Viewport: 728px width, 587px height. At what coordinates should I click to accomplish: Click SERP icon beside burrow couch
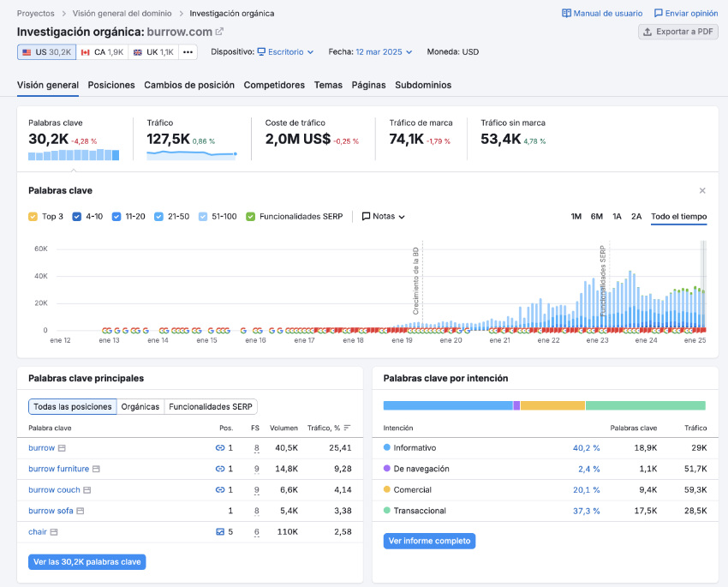coord(87,490)
